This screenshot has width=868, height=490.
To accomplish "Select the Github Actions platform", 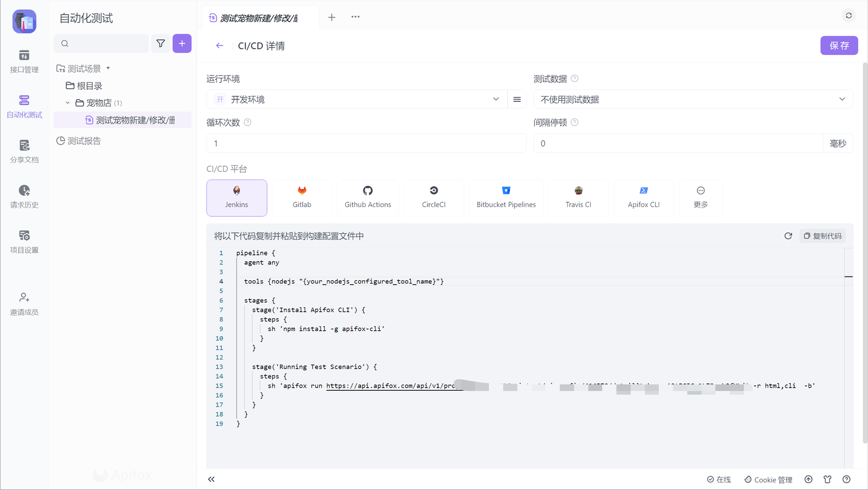I will 368,198.
